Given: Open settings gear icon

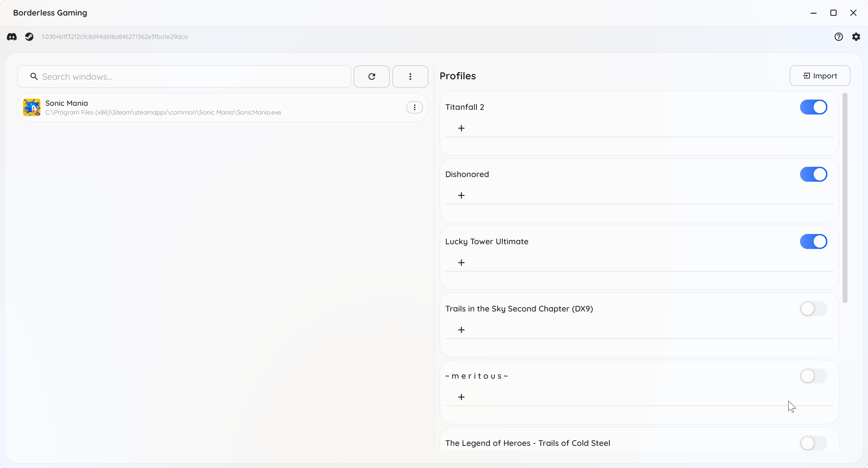Looking at the screenshot, I should pyautogui.click(x=856, y=37).
